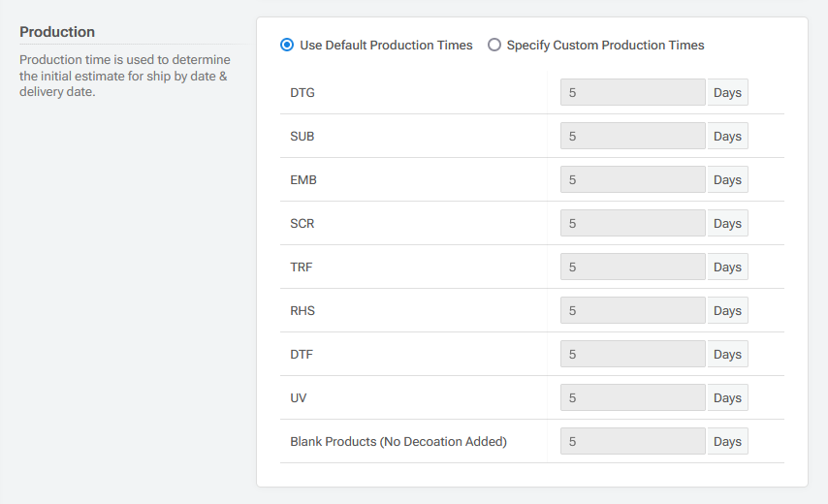Click the Production time description text
Viewport: 828px width, 504px height.
pyautogui.click(x=125, y=76)
